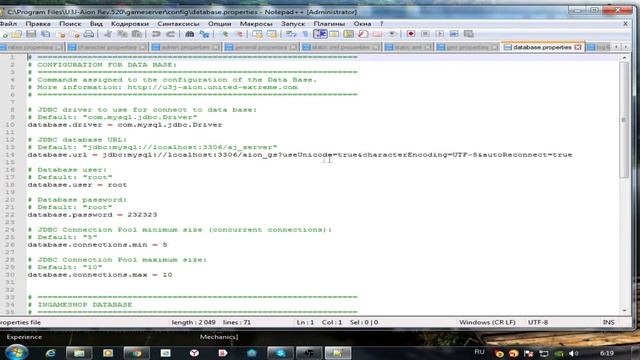Open the Файл menu
Image resolution: width=640 pixels, height=360 pixels.
click(8, 24)
